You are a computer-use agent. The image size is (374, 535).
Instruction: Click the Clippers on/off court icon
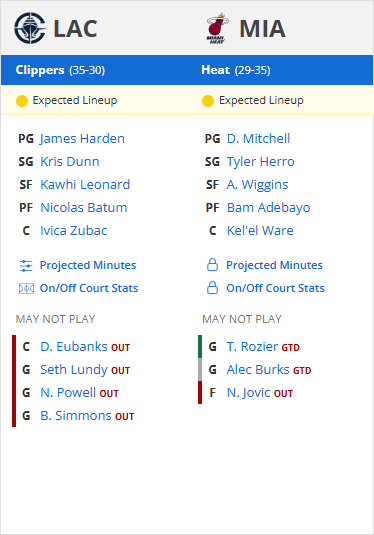[x=26, y=288]
